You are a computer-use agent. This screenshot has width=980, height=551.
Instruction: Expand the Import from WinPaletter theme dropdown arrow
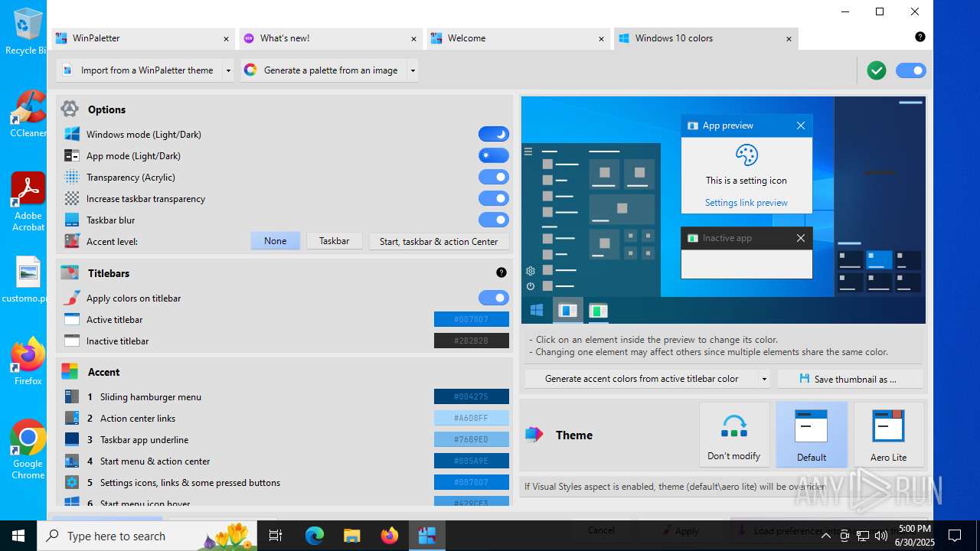[228, 70]
